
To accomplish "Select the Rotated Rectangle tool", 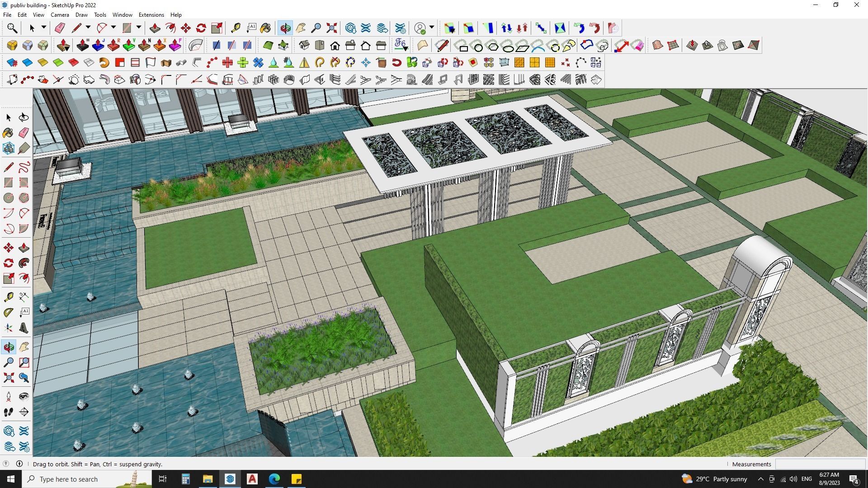I will 24,183.
